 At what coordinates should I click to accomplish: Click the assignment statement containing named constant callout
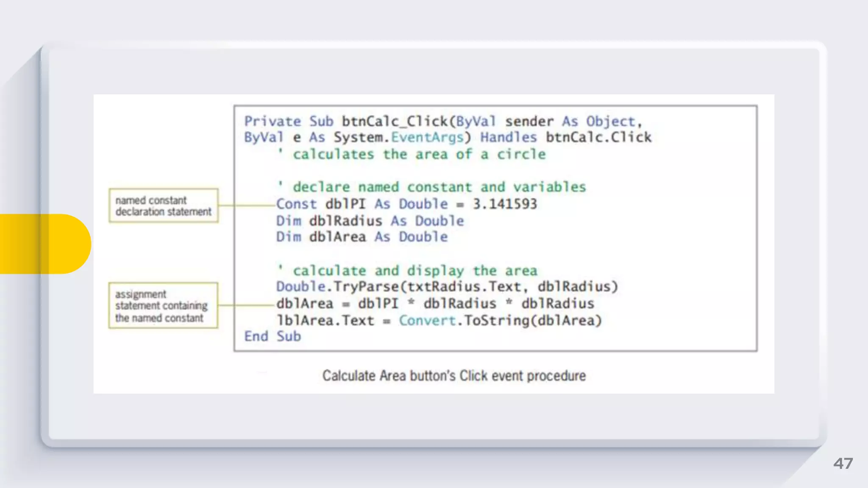tap(163, 306)
